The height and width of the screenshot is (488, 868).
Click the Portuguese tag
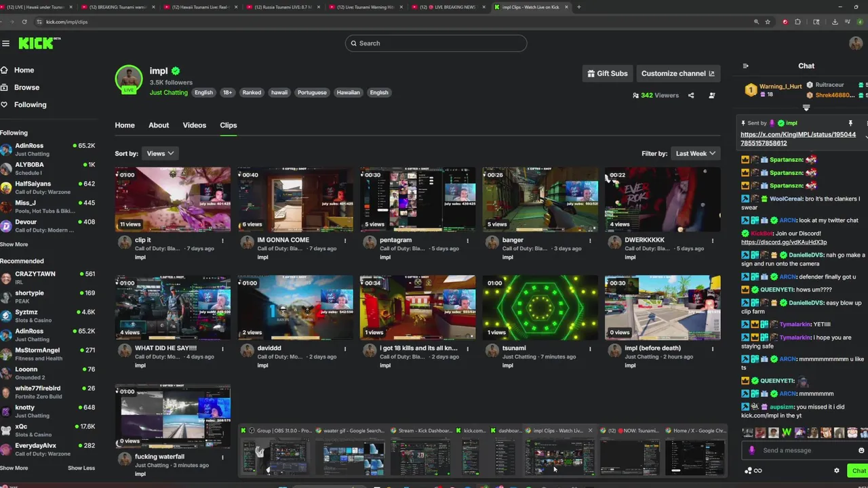312,93
